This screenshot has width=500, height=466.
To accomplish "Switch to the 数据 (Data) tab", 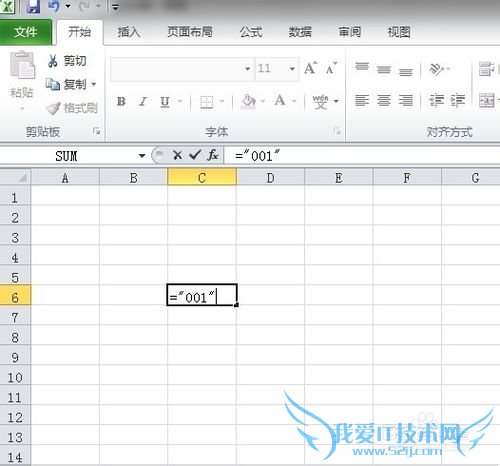I will click(x=300, y=32).
